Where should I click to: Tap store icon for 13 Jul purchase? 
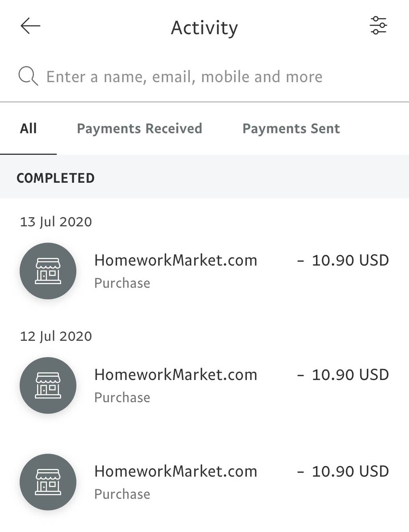pyautogui.click(x=48, y=271)
